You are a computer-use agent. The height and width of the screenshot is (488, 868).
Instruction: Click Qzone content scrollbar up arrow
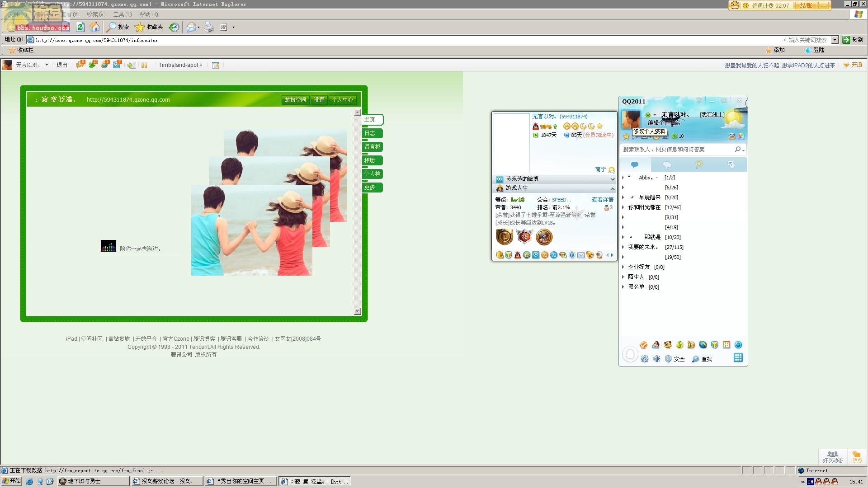[x=358, y=113]
